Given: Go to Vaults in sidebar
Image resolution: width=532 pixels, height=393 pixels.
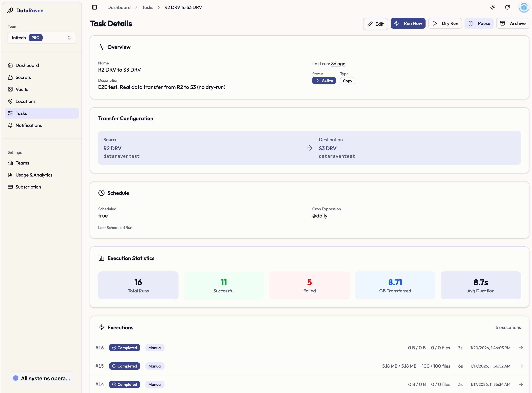Looking at the screenshot, I should coord(22,89).
